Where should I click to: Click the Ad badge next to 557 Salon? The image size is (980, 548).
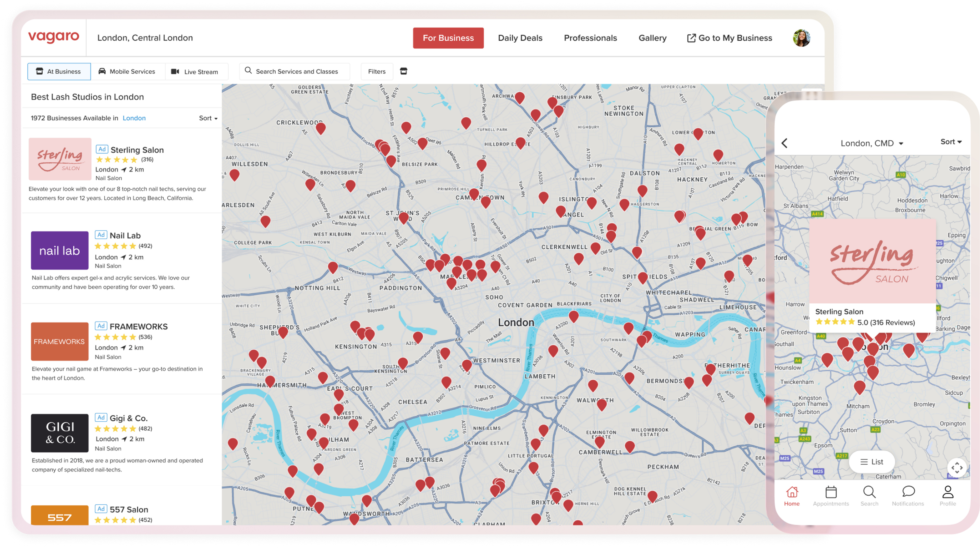[101, 509]
